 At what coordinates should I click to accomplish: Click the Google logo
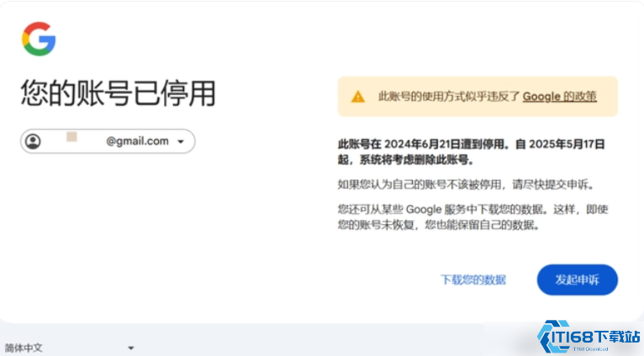click(39, 39)
